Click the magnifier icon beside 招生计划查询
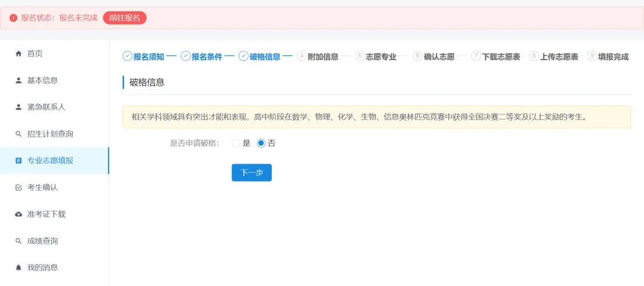The image size is (644, 286). (x=18, y=134)
